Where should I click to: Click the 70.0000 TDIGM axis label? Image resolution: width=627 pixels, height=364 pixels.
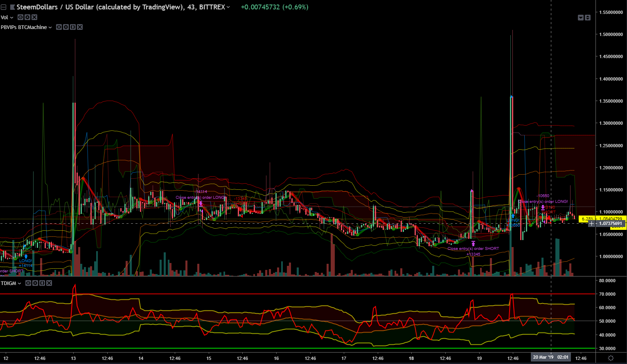[x=607, y=294]
